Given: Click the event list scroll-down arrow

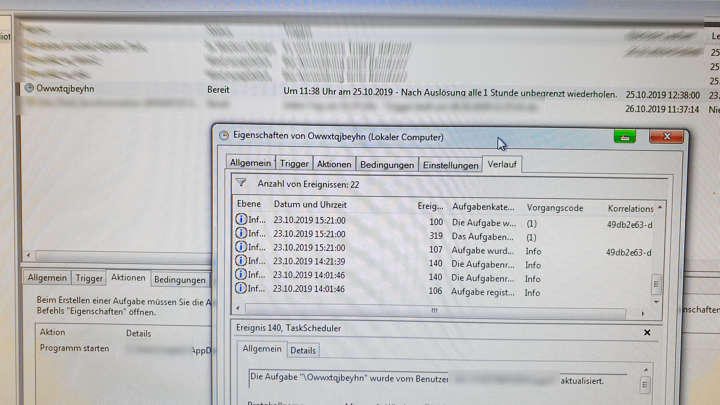Looking at the screenshot, I should click(x=657, y=302).
